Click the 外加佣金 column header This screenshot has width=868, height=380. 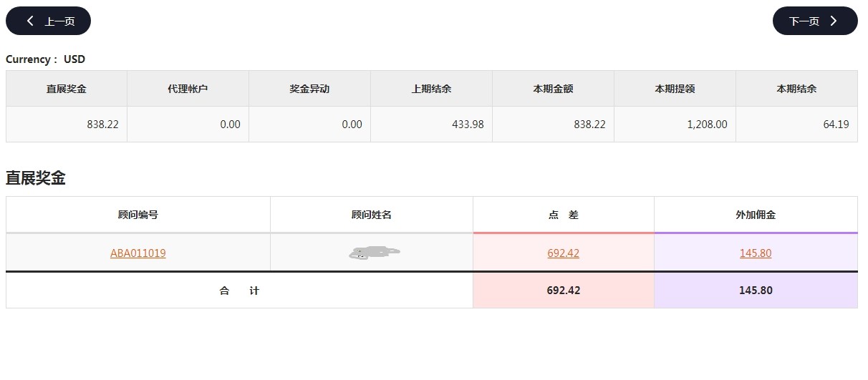(x=756, y=215)
